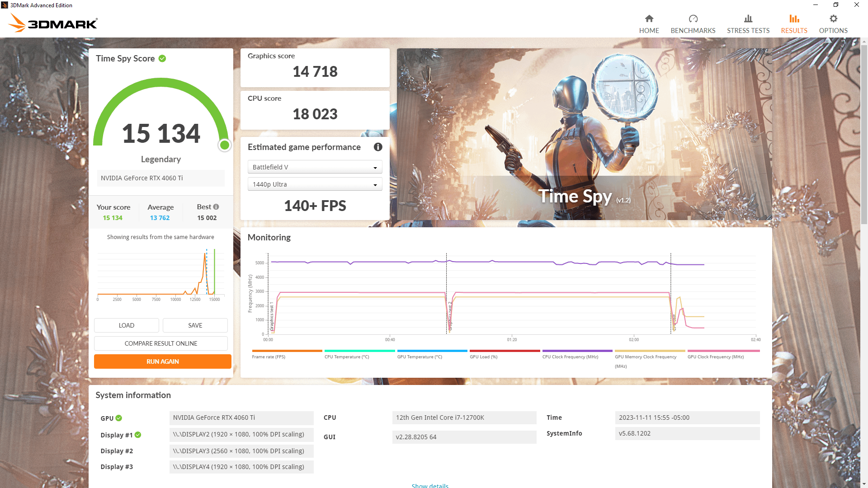The image size is (868, 488).
Task: Click the SystemInfo v5.68.1202 field
Action: 687,434
